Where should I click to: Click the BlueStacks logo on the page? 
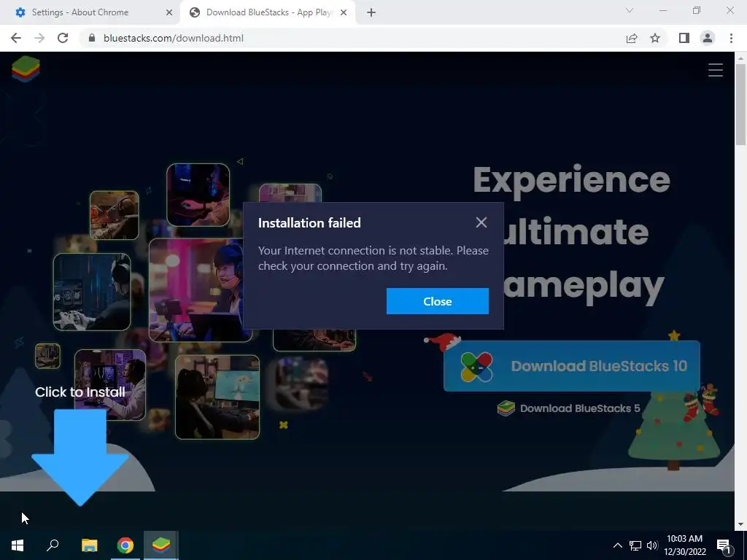click(x=26, y=69)
